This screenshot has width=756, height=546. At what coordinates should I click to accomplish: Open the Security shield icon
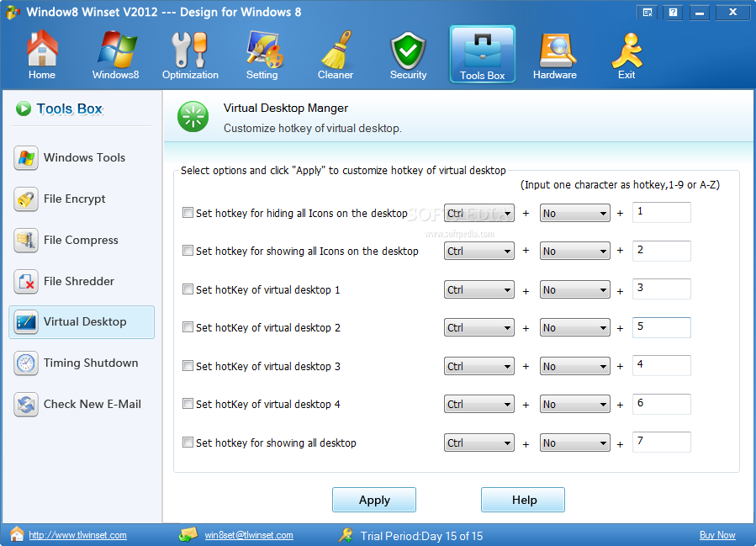(408, 50)
